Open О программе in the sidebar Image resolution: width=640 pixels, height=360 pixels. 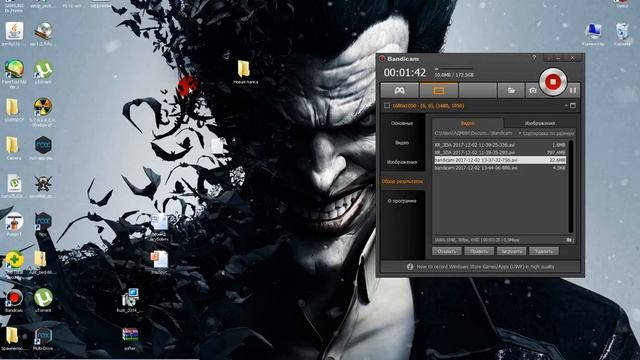click(402, 201)
